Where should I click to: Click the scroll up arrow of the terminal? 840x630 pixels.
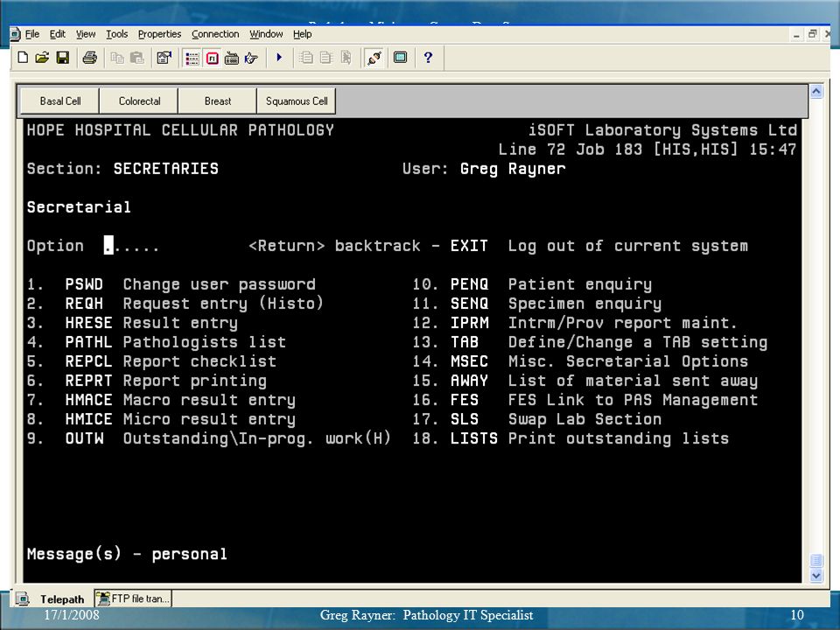[x=815, y=92]
